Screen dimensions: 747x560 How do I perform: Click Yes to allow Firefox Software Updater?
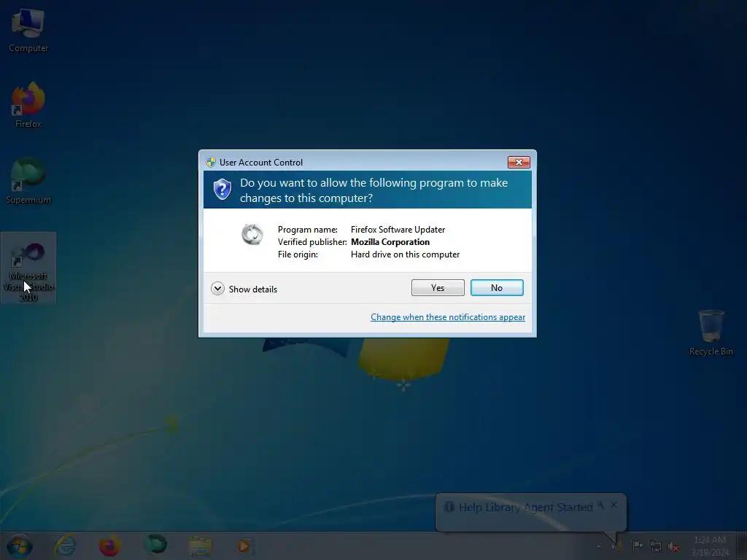[438, 287]
